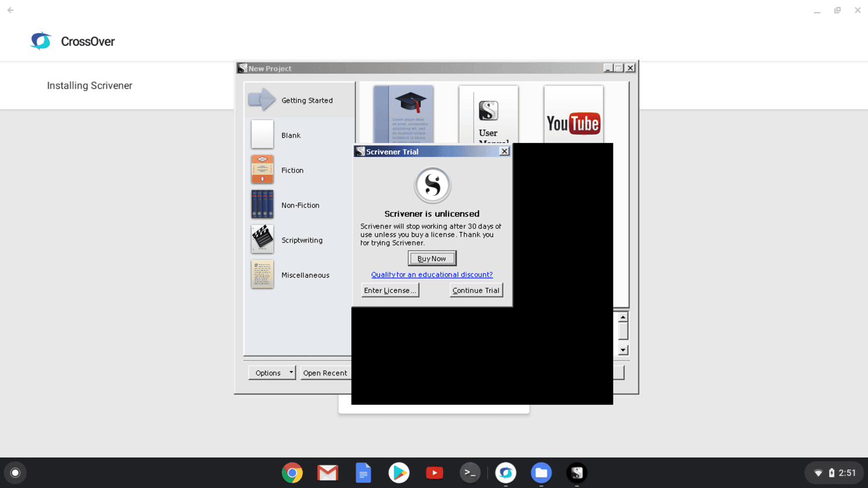This screenshot has width=868, height=488.
Task: Open system tray with clock 2:51
Action: [834, 473]
